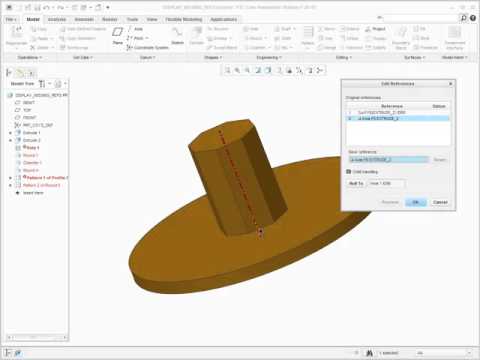
Task: Click the command search magnifier icon
Action: 463,18
